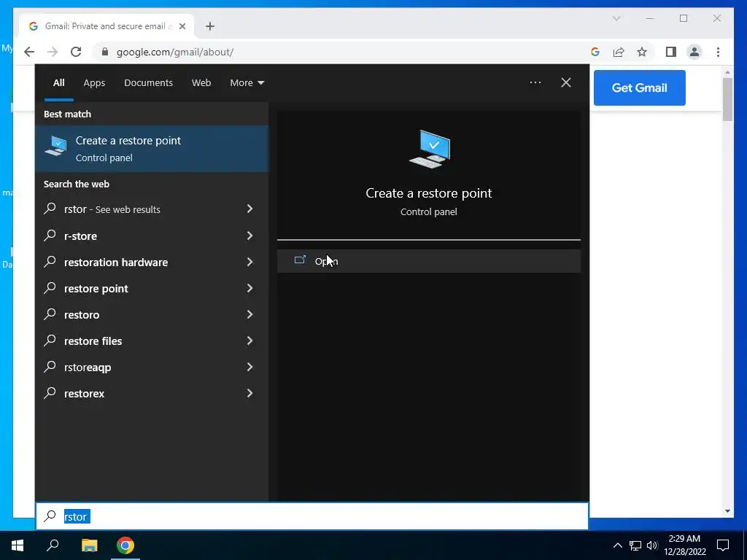Expand the More filter dropdown
Viewport: 747px width, 560px height.
tap(247, 82)
